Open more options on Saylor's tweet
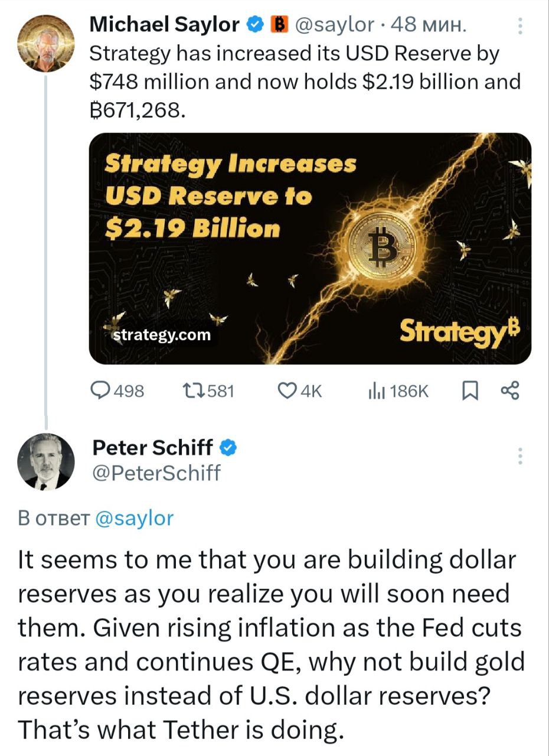The width and height of the screenshot is (549, 756). tap(520, 27)
